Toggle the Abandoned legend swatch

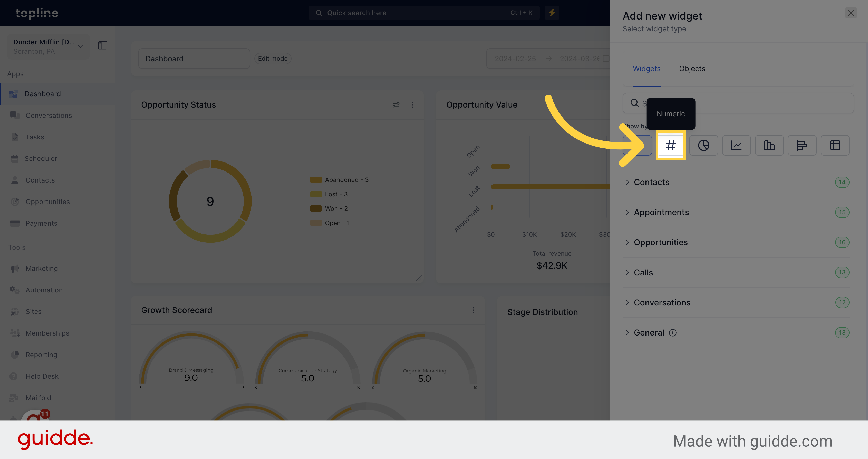tap(316, 180)
